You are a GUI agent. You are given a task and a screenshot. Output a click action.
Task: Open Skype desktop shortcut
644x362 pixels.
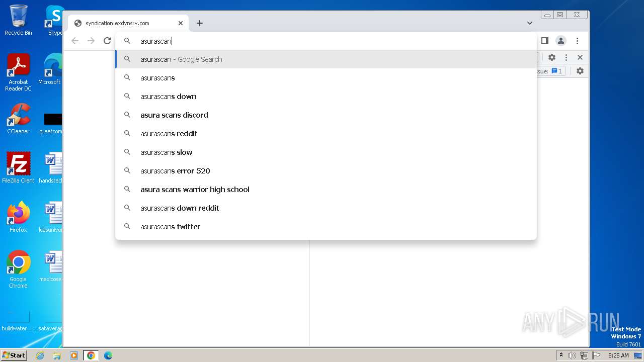54,20
